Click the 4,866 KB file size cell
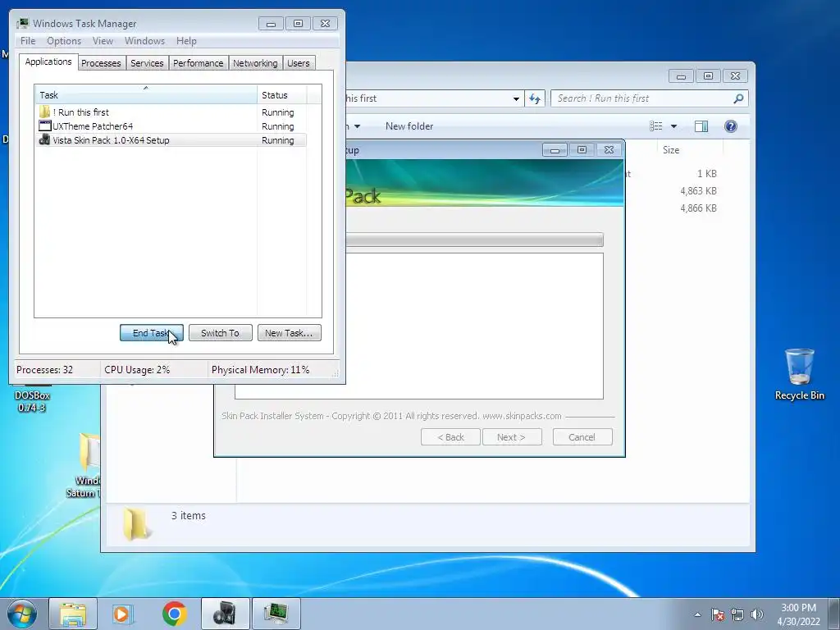The height and width of the screenshot is (630, 840). 698,208
